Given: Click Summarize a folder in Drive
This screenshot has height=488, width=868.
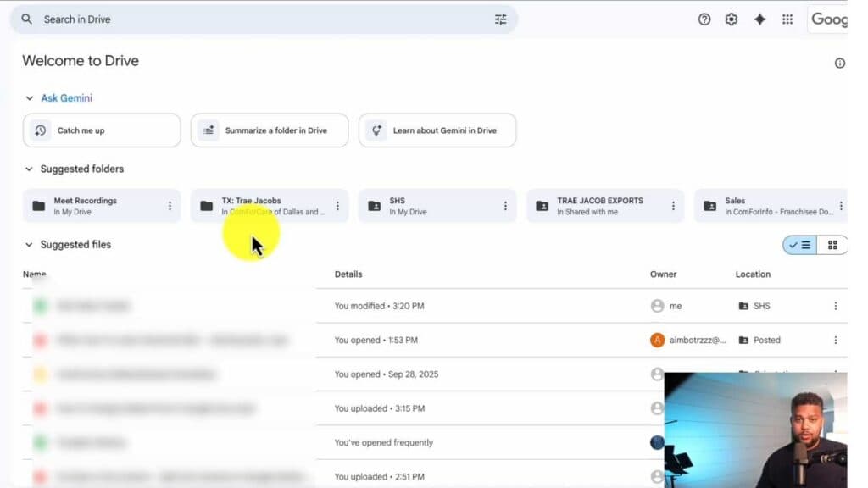Looking at the screenshot, I should tap(270, 130).
